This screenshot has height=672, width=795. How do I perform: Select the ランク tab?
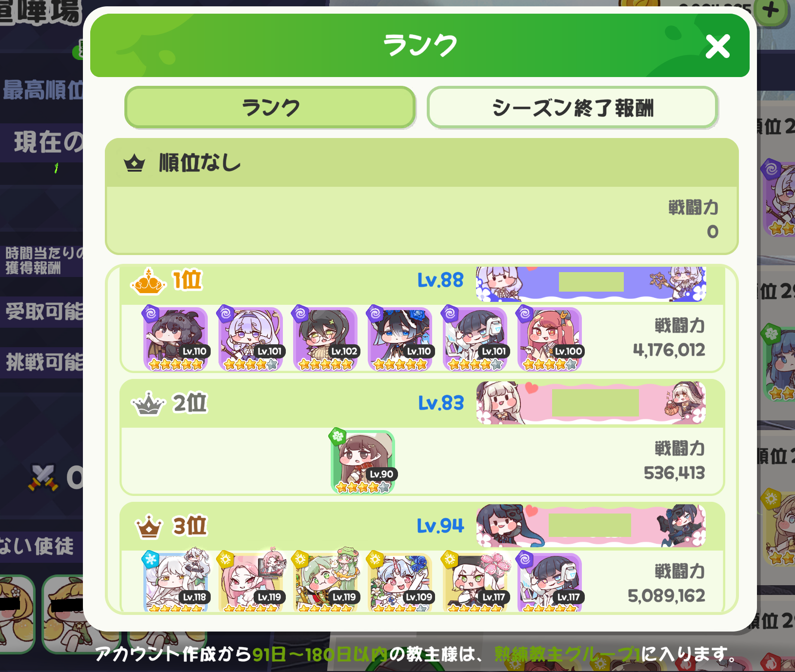[x=270, y=107]
